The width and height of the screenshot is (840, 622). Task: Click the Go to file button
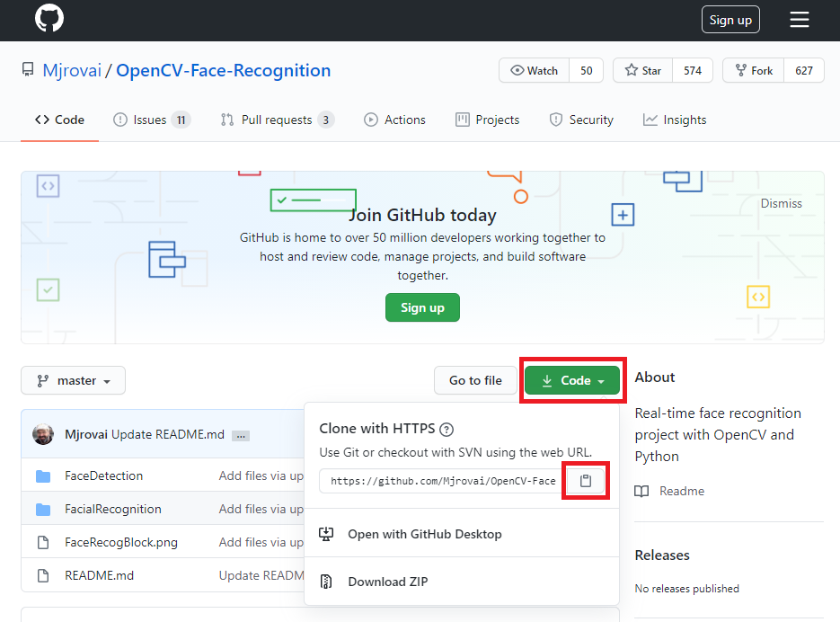point(475,380)
